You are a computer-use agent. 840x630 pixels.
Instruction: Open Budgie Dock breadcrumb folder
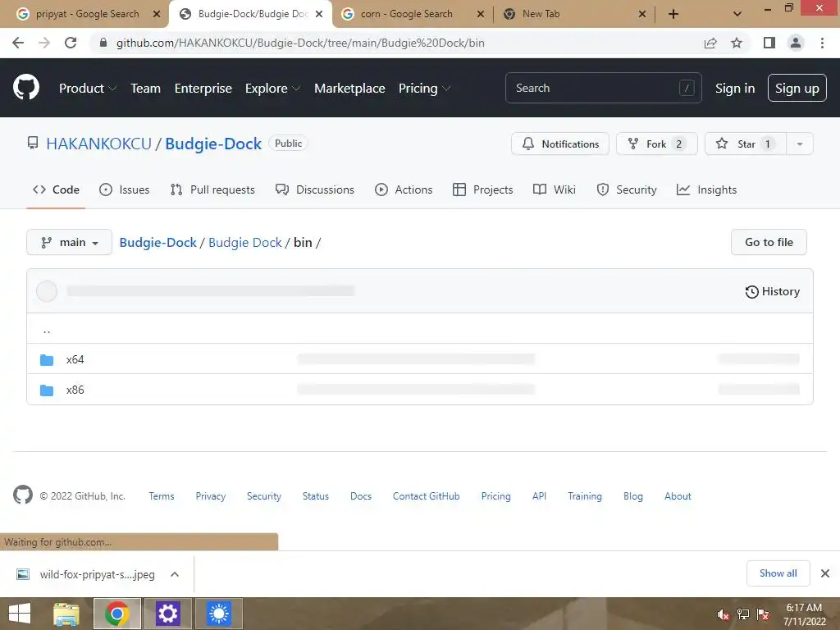point(244,243)
